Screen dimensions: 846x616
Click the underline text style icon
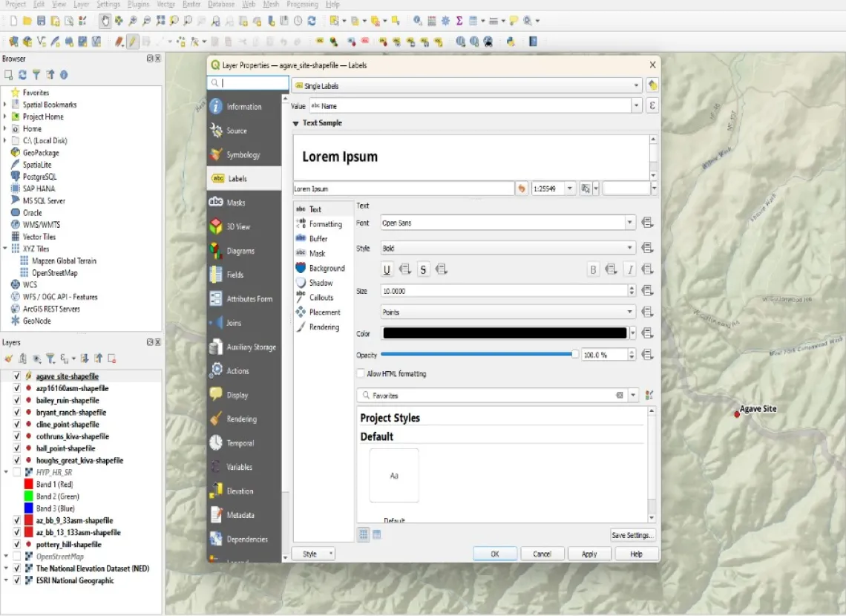387,269
